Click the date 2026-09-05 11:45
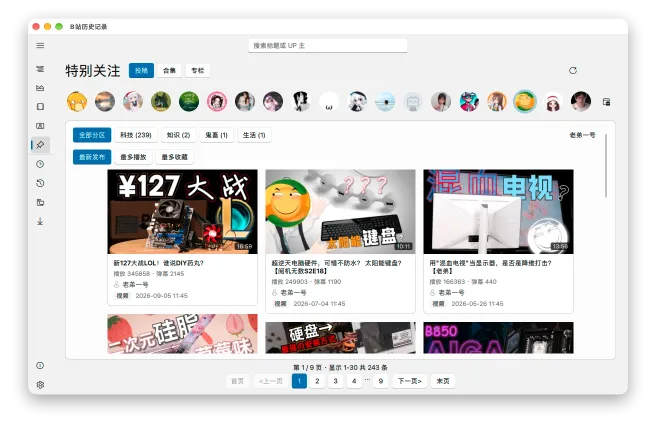656x432 pixels. coord(161,296)
